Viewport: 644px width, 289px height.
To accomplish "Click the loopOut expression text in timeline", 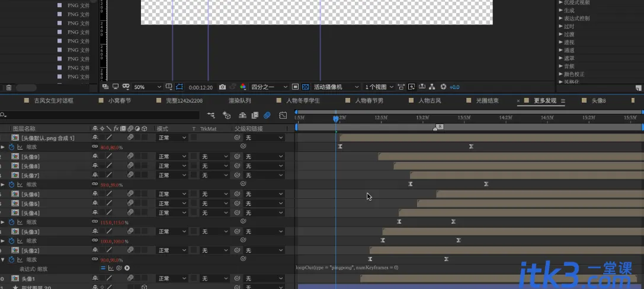I will point(347,268).
